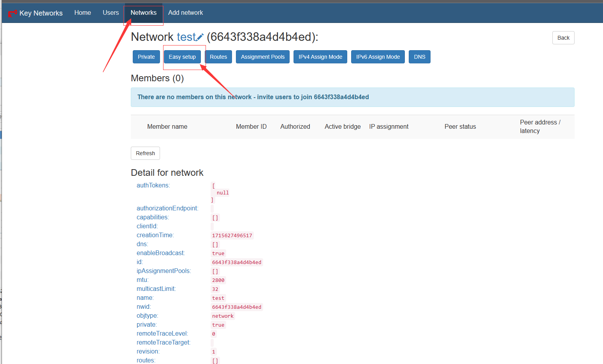Toggle the Private network button
The width and height of the screenshot is (603, 364).
[x=146, y=57]
